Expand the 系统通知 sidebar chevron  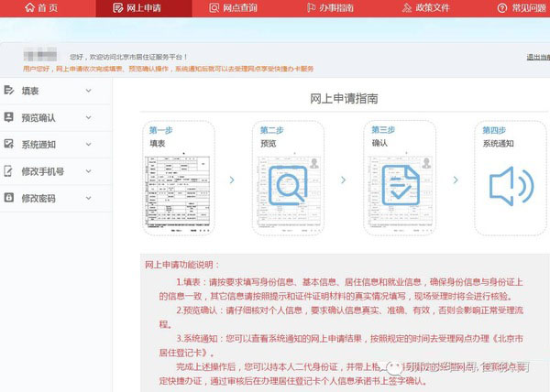click(x=88, y=145)
